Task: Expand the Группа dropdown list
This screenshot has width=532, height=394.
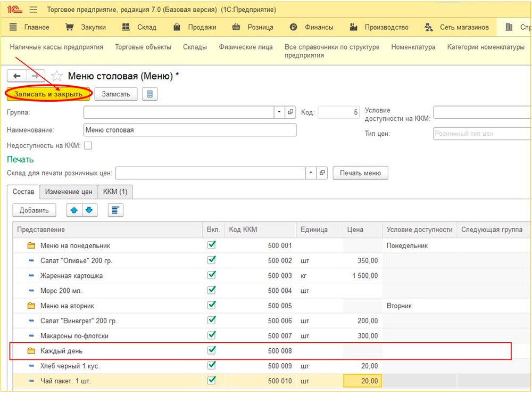Action: tap(280, 112)
